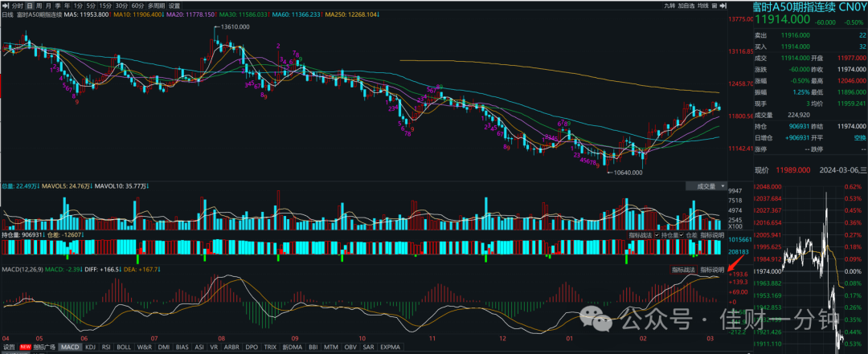868x354 pixels.
Task: Select the DPO indicator tab
Action: [252, 347]
